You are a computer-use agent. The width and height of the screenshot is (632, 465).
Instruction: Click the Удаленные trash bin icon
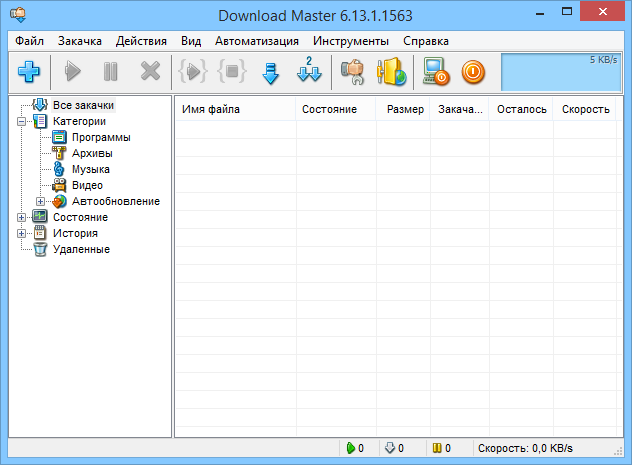(40, 249)
